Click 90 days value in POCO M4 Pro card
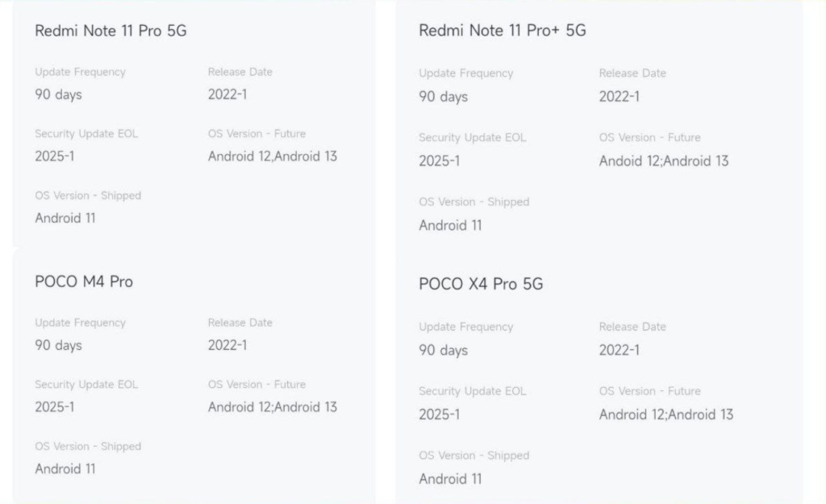This screenshot has height=504, width=826. pyautogui.click(x=58, y=345)
